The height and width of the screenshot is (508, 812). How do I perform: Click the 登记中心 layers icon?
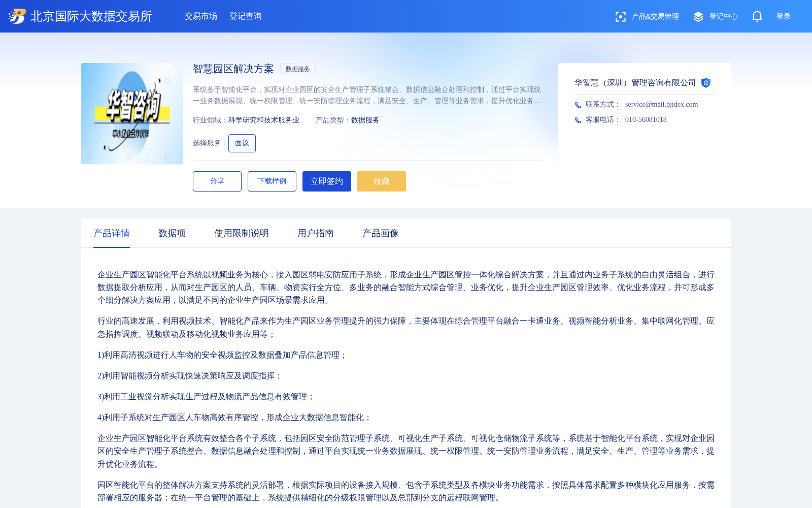pos(698,17)
